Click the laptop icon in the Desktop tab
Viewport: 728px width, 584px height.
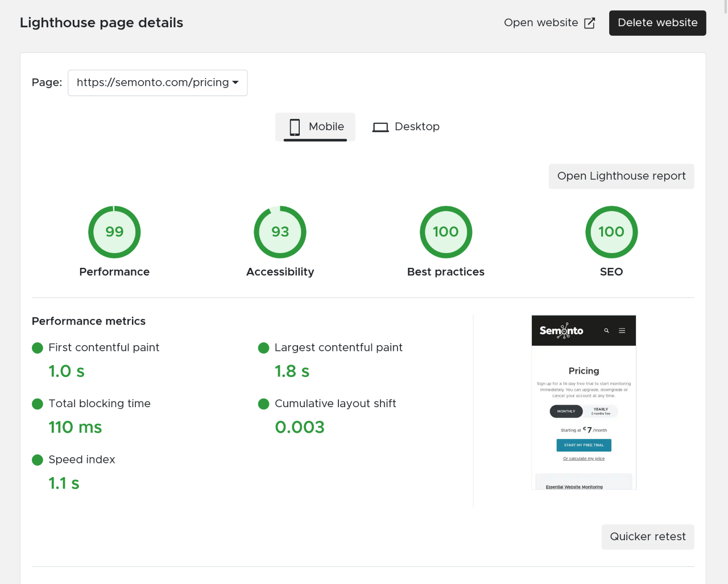[x=380, y=127]
